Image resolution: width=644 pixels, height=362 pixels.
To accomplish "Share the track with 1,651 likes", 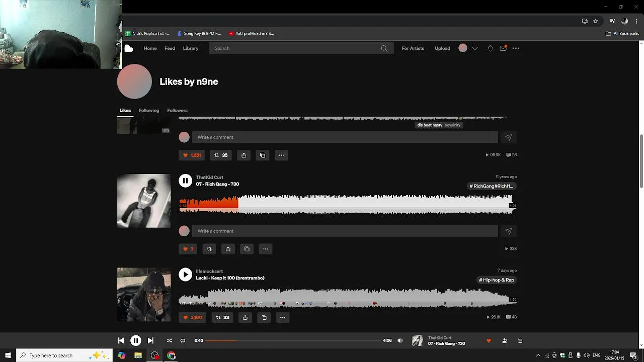I will click(244, 155).
